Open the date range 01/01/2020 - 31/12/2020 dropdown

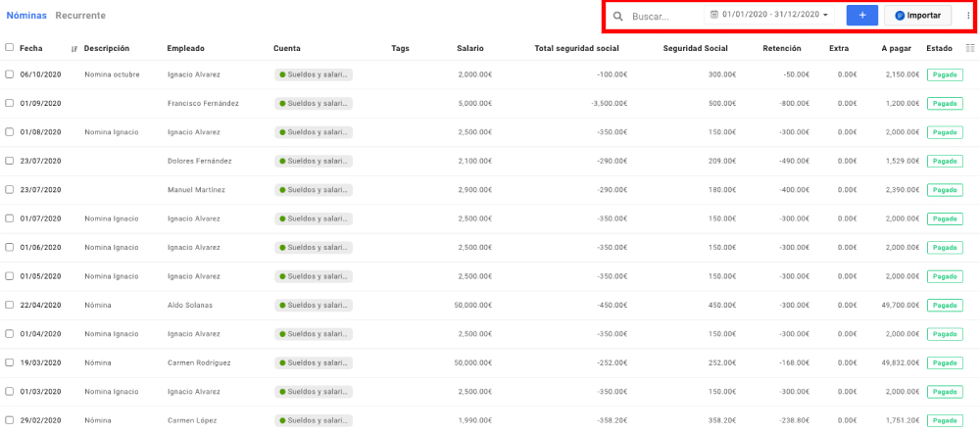click(769, 15)
